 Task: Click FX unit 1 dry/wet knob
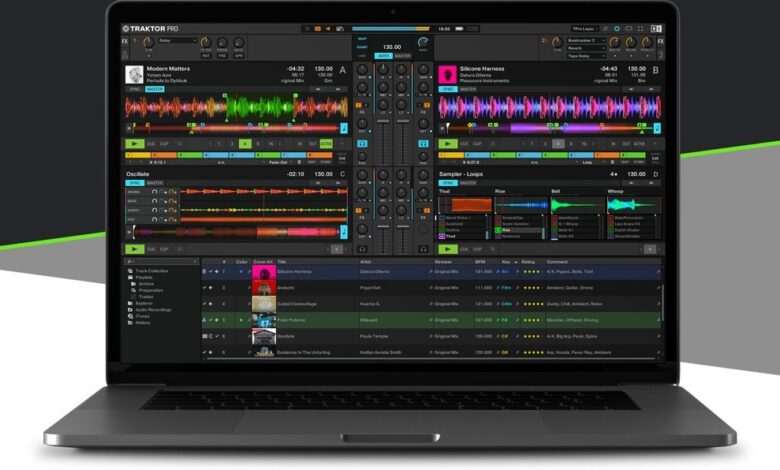[148, 42]
